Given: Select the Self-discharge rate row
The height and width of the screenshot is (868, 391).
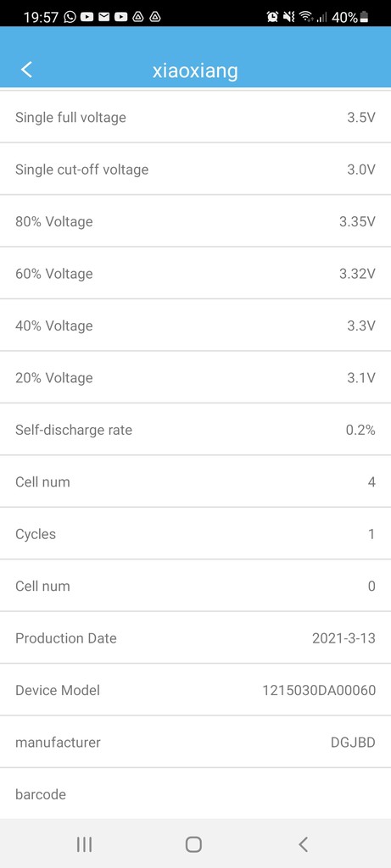Looking at the screenshot, I should 195,430.
